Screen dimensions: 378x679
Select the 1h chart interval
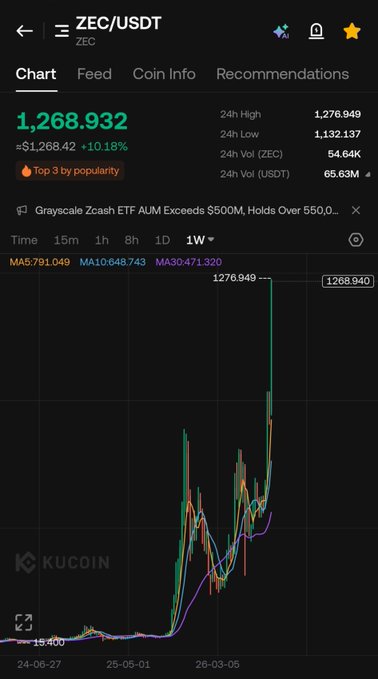click(x=102, y=240)
